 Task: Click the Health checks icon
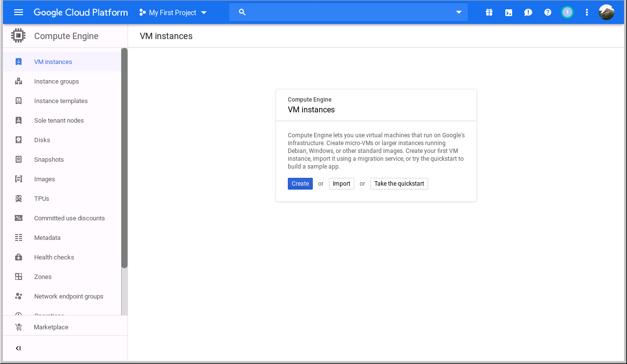19,257
